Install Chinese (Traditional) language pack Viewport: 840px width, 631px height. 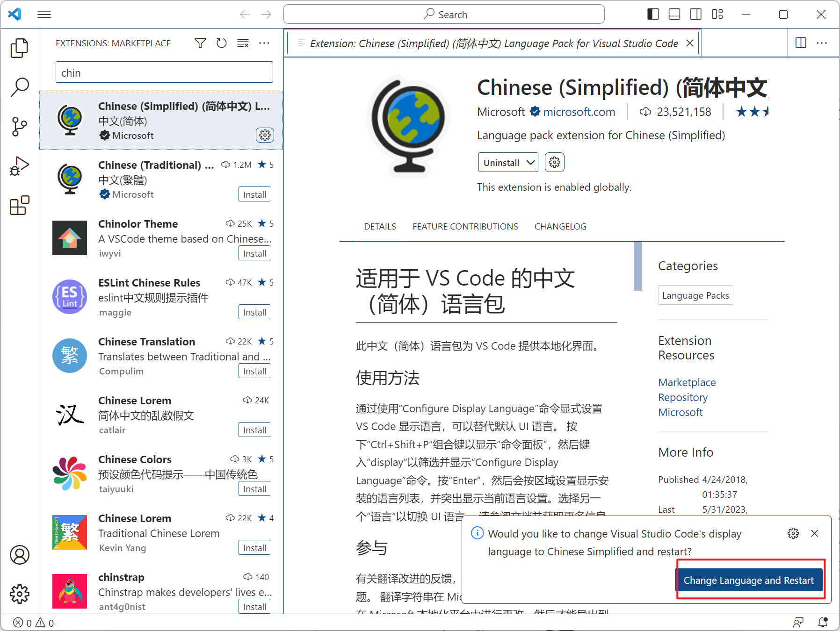point(254,194)
